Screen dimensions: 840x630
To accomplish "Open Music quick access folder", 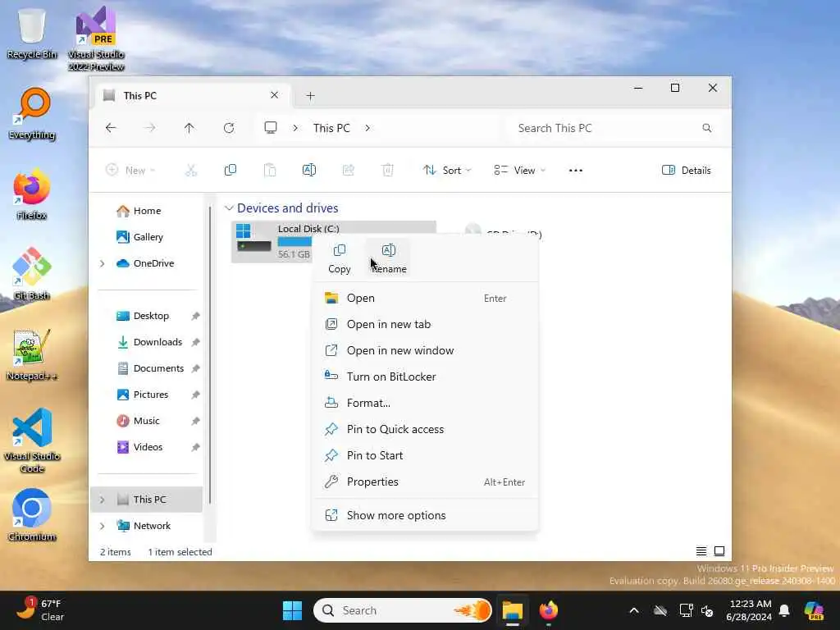I will coord(146,421).
